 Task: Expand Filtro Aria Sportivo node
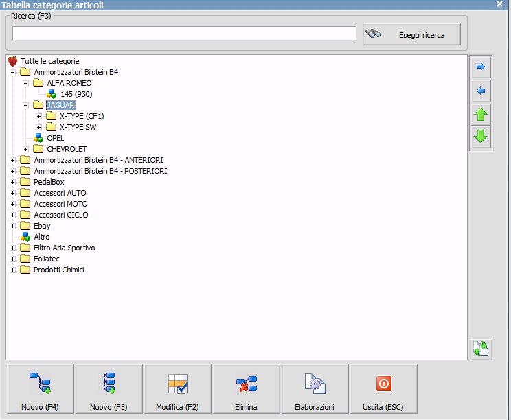click(13, 248)
